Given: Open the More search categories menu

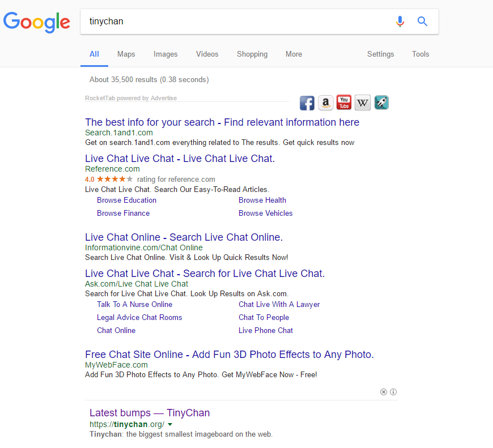Looking at the screenshot, I should [x=294, y=54].
